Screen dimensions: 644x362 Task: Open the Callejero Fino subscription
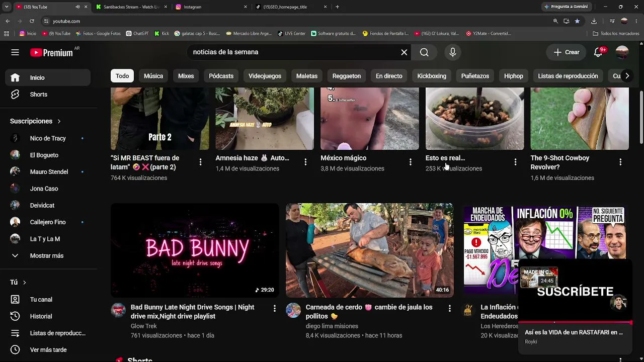point(48,222)
